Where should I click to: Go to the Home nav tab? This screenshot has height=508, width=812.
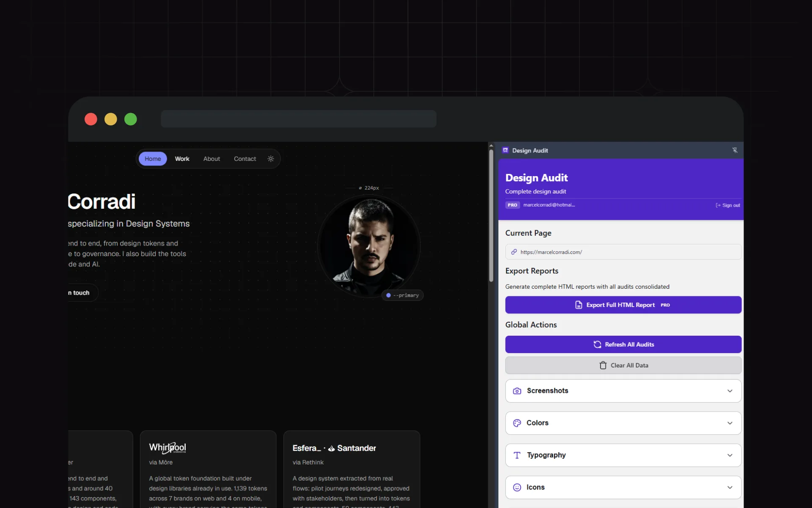pyautogui.click(x=153, y=159)
